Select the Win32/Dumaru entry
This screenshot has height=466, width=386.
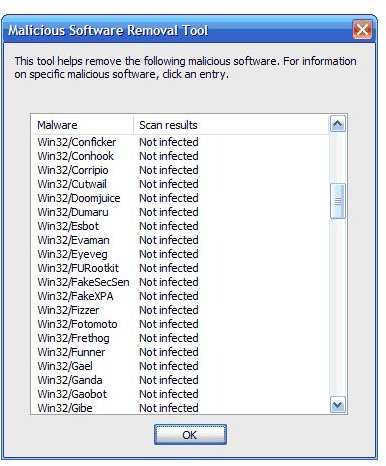coord(73,212)
